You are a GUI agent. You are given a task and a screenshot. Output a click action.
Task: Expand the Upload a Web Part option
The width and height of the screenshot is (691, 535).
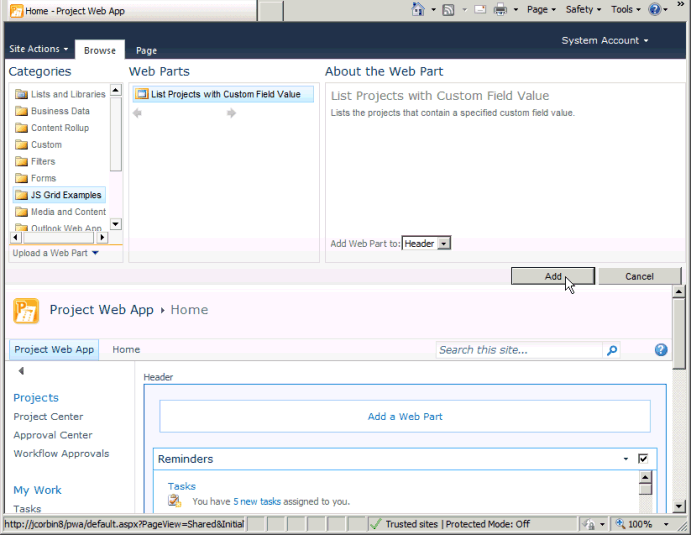[56, 253]
